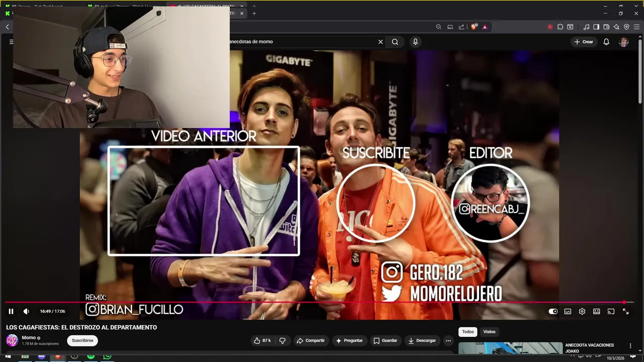Open a new browser tab with plus
This screenshot has width=644, height=362.
254,14
